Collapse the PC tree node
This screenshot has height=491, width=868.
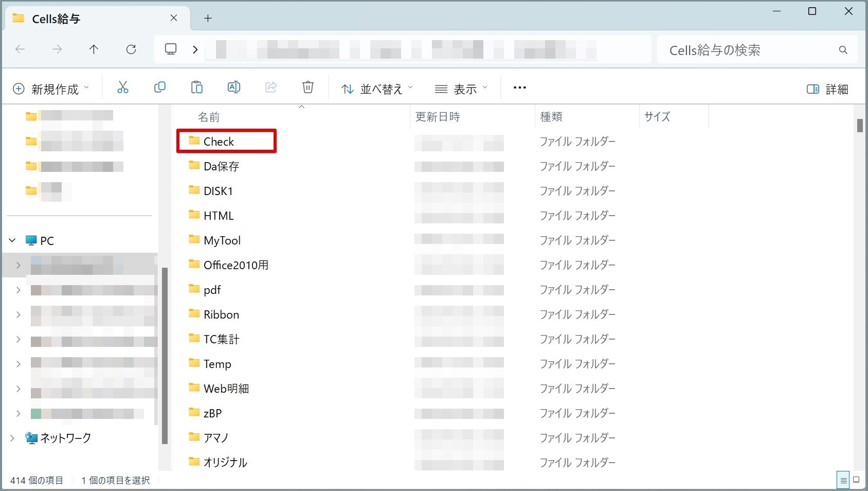[12, 240]
